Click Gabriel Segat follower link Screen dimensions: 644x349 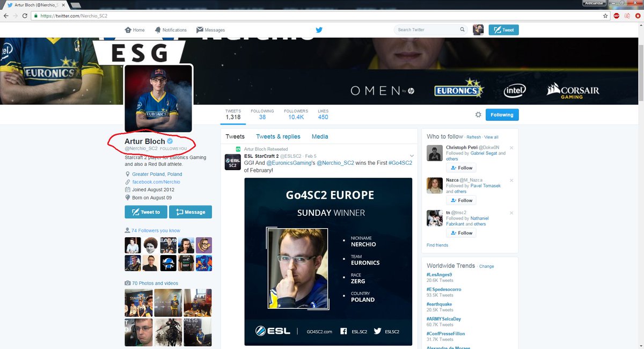point(484,153)
